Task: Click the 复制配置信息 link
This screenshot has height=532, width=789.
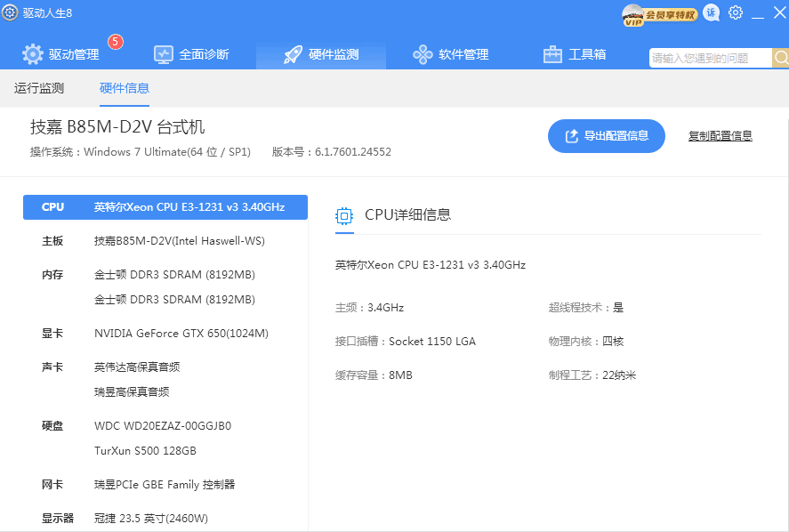Action: pos(721,136)
